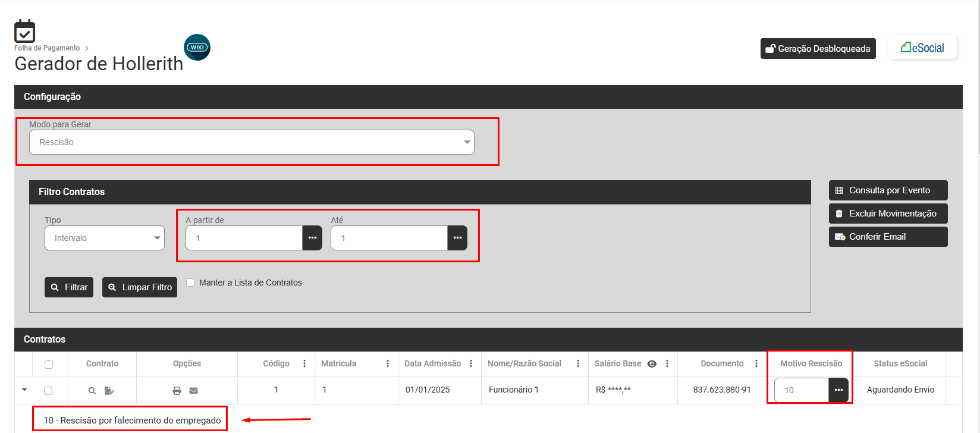Collapse the Funcionário 1 row details
The image size is (980, 433).
pyautogui.click(x=24, y=390)
